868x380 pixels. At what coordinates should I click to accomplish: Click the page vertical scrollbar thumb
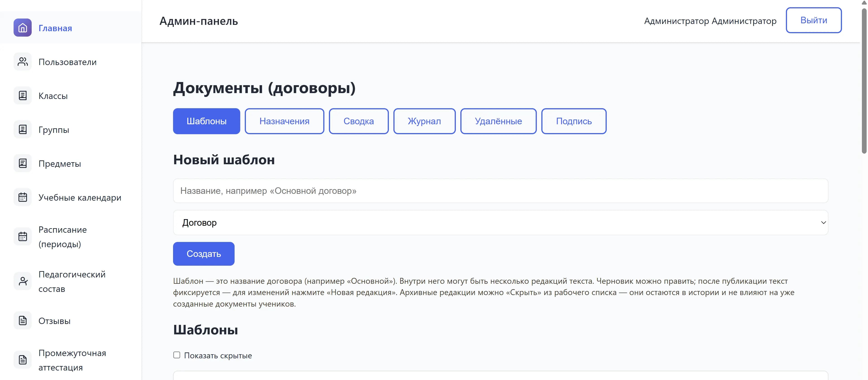[864, 81]
